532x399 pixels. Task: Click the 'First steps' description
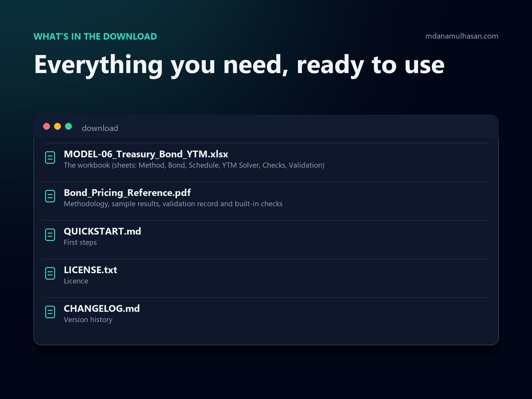coord(80,242)
